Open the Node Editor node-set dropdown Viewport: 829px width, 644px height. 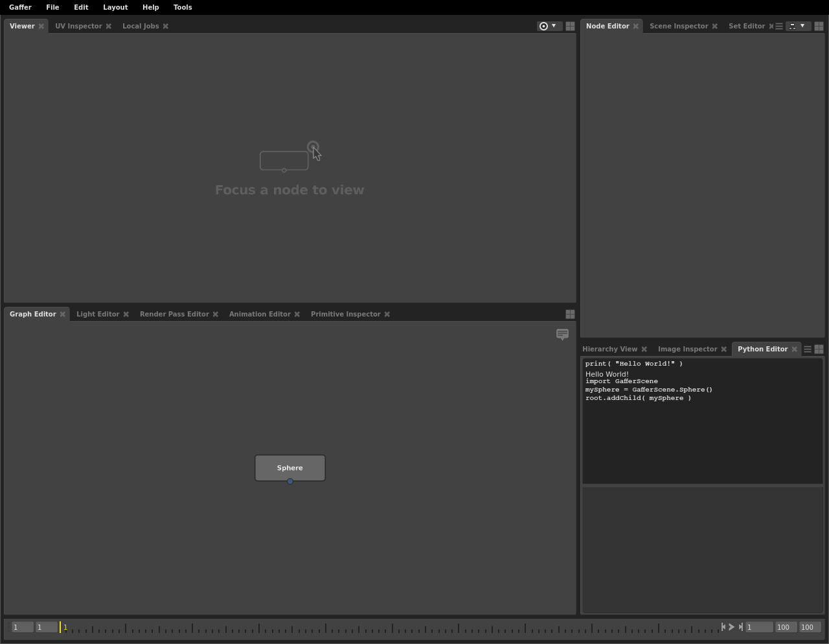click(x=797, y=26)
